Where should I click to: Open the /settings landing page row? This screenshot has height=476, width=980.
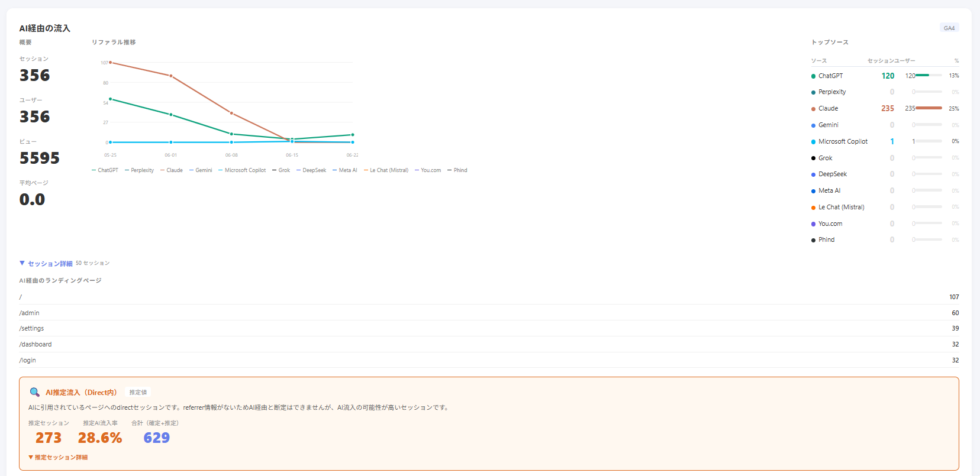point(489,328)
